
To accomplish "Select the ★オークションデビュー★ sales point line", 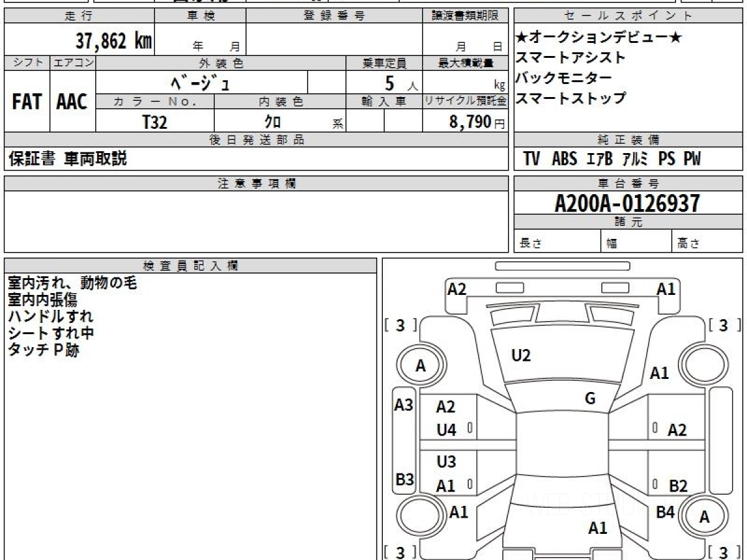I will coord(598,38).
